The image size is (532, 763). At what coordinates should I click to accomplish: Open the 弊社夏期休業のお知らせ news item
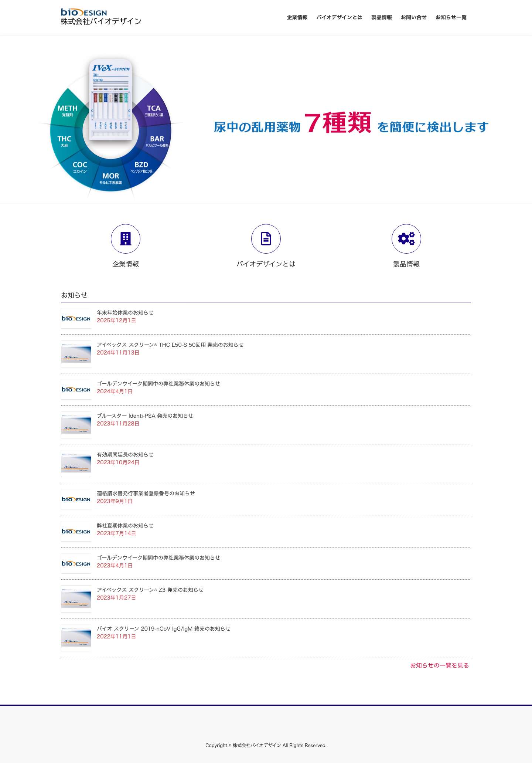(x=125, y=525)
